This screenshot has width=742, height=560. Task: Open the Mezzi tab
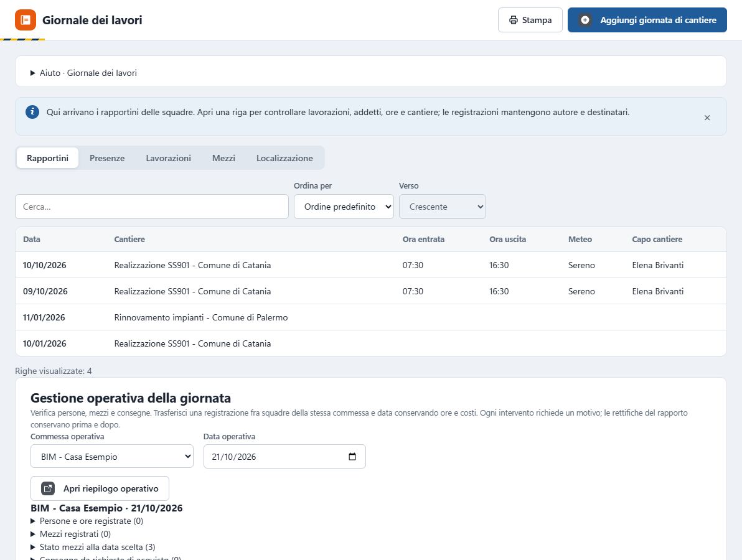point(224,158)
